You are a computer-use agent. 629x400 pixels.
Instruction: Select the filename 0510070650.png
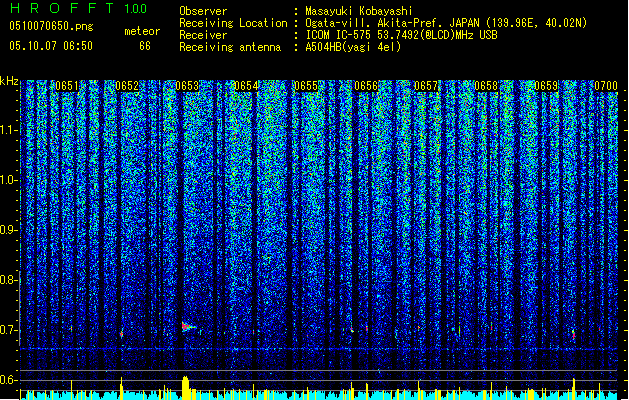coord(51,26)
